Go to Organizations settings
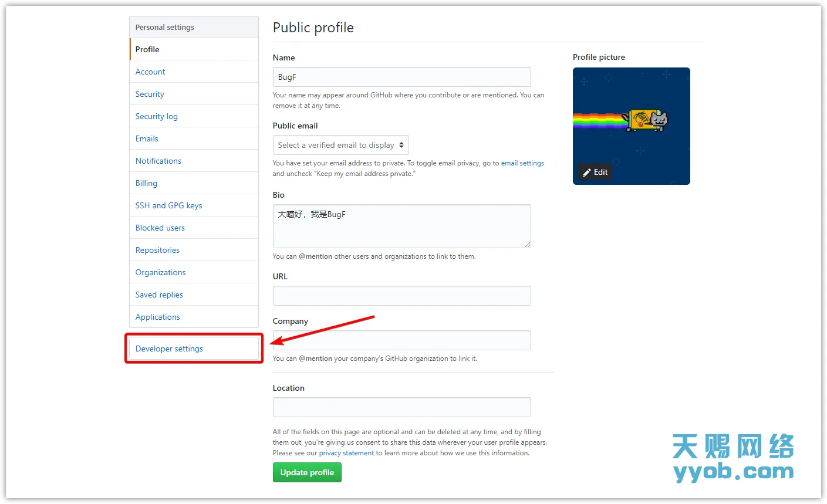Screen dimensions: 827x504 [160, 272]
